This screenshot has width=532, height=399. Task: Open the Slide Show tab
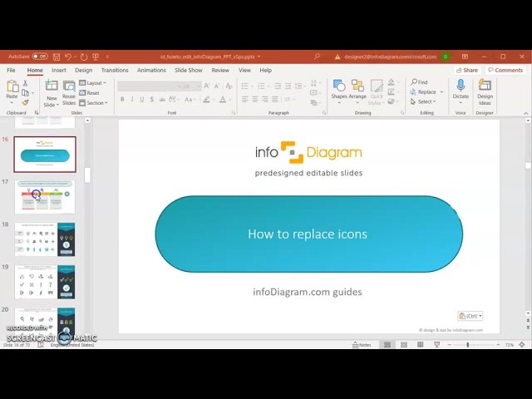[189, 70]
